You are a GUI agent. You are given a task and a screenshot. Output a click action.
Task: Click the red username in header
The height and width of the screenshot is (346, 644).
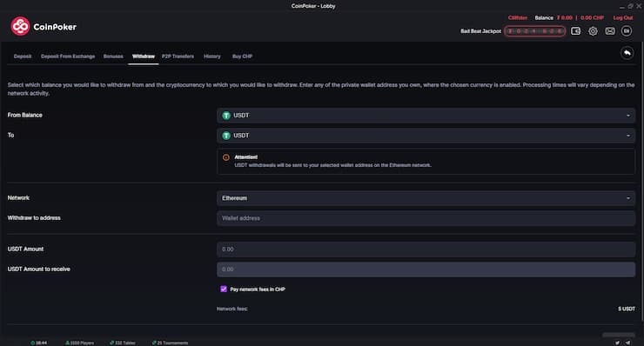[x=518, y=17]
